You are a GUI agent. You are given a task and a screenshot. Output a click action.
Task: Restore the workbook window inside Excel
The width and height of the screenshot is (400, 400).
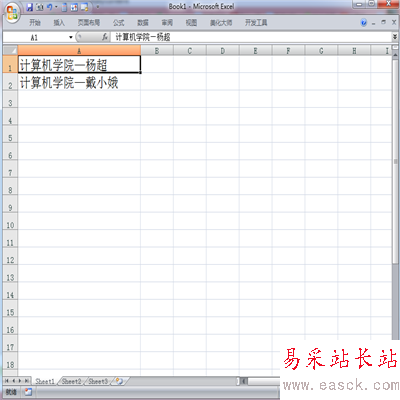point(383,22)
